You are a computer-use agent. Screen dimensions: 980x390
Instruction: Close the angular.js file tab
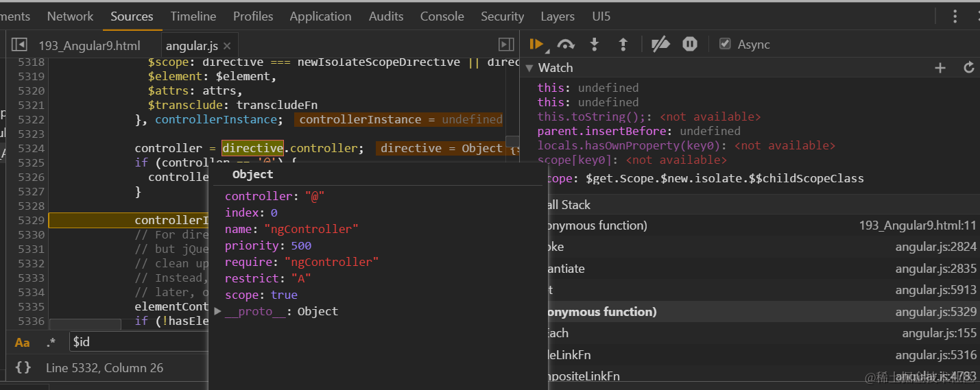227,46
